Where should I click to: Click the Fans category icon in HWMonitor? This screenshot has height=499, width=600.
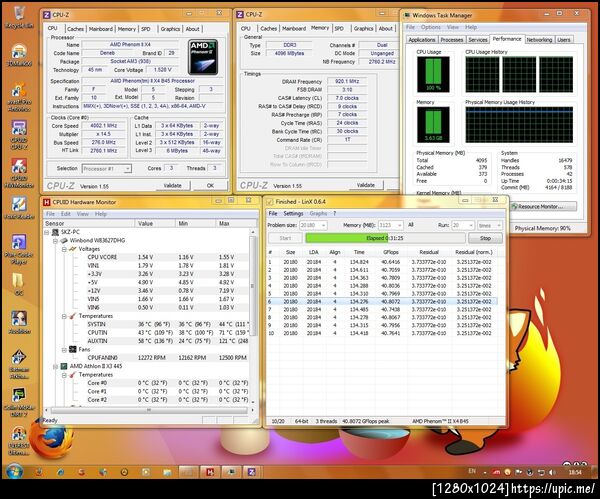point(73,349)
